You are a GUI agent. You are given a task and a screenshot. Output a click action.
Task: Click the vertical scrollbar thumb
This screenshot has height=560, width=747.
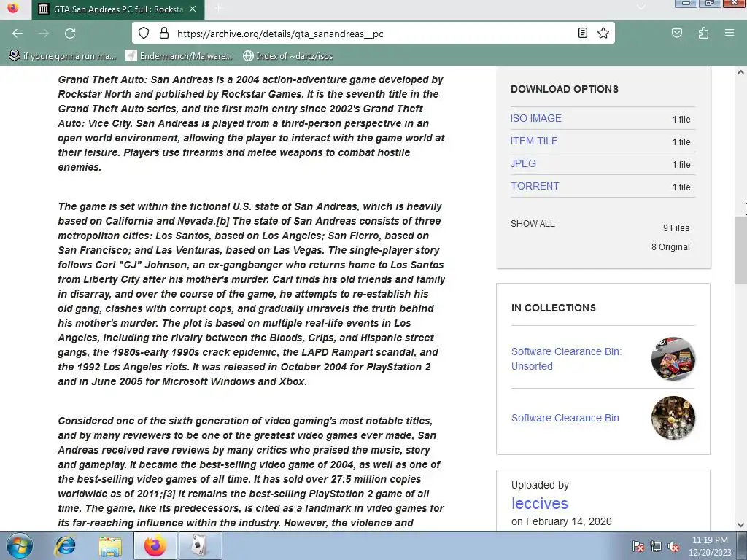point(740,250)
